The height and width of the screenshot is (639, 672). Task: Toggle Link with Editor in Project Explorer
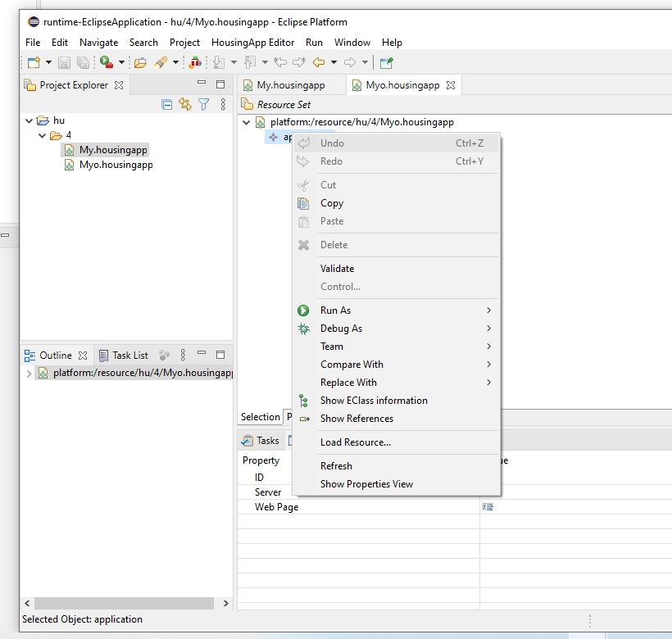pos(185,104)
